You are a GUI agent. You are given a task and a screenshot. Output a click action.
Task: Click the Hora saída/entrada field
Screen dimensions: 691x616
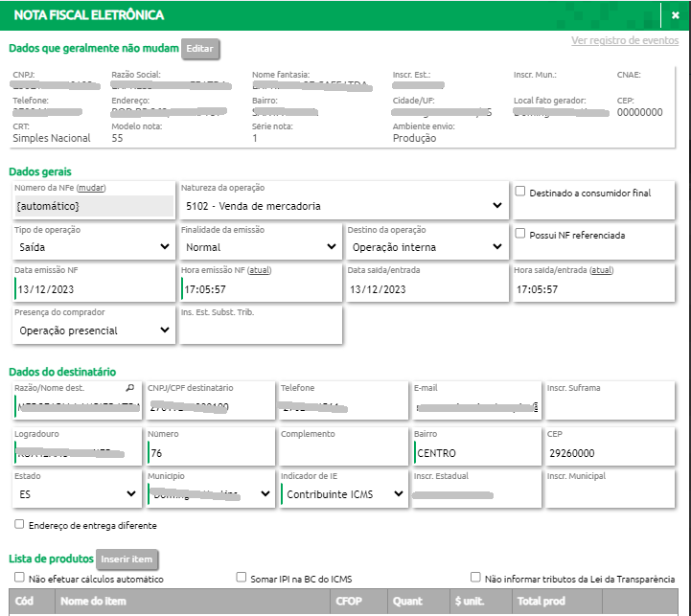[593, 289]
